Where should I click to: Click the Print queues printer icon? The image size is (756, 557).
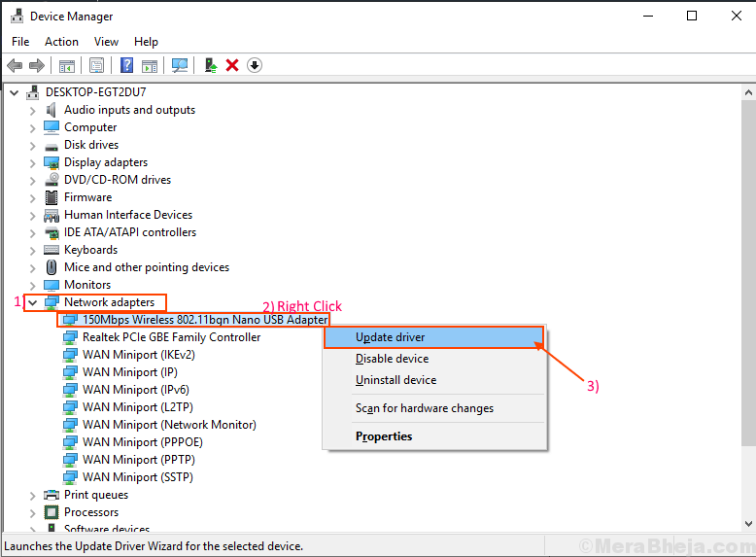52,495
